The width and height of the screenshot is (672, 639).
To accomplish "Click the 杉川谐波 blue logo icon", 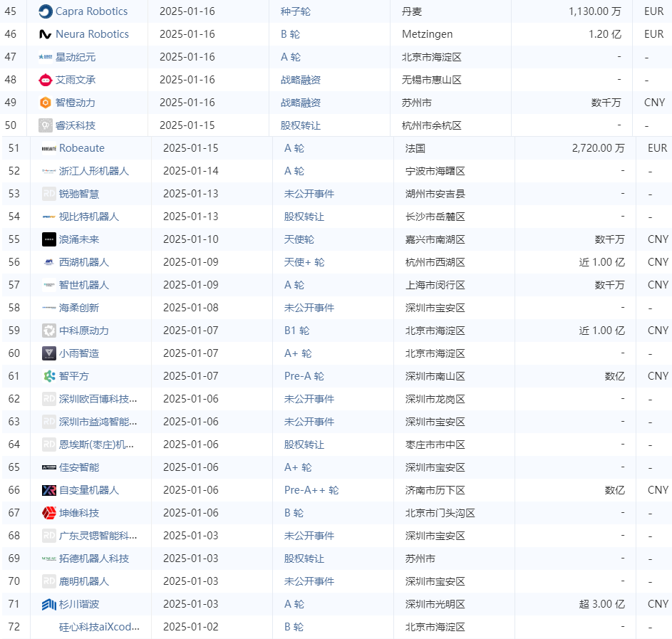I will [49, 604].
